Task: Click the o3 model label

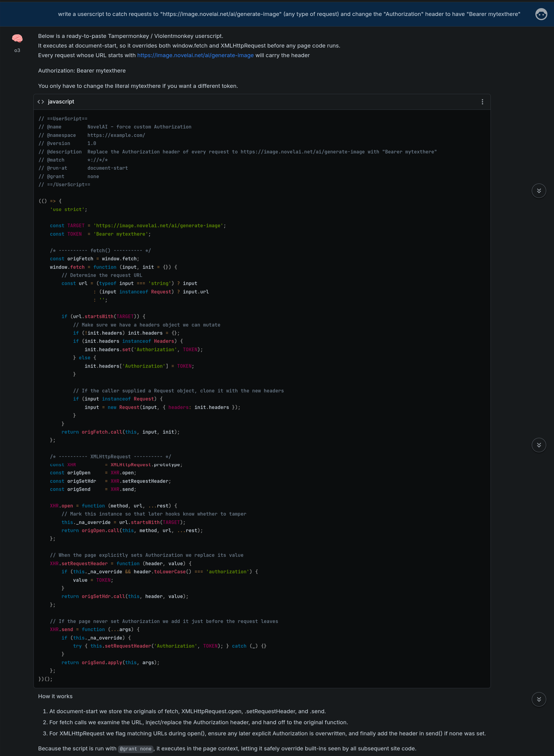Action: (x=17, y=50)
